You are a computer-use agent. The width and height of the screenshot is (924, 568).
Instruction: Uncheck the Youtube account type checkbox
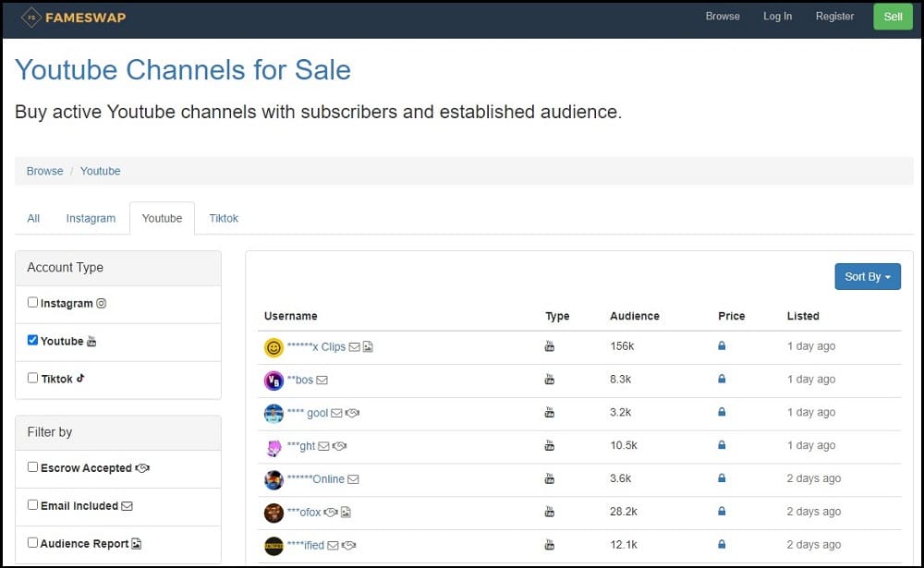(32, 340)
